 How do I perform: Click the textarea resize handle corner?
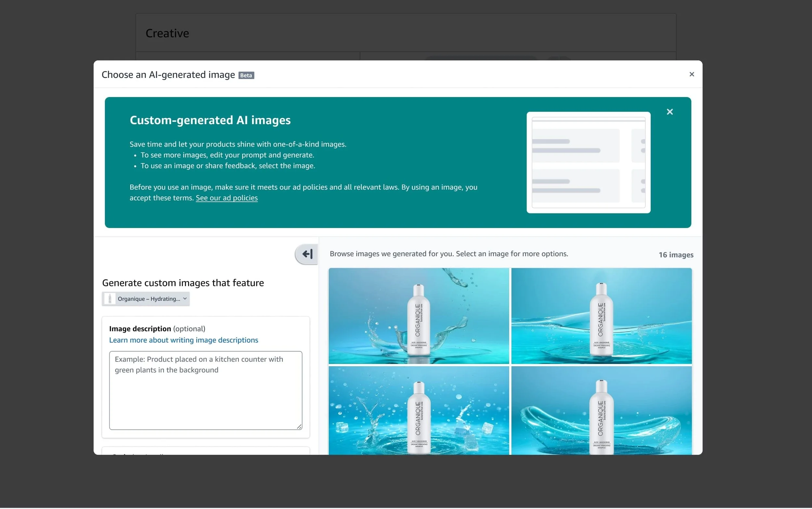(x=299, y=427)
